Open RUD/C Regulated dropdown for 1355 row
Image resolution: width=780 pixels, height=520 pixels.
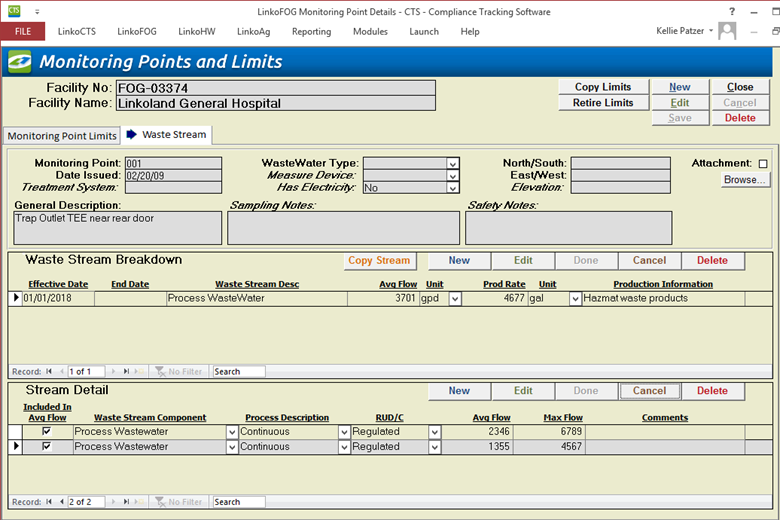(x=435, y=447)
